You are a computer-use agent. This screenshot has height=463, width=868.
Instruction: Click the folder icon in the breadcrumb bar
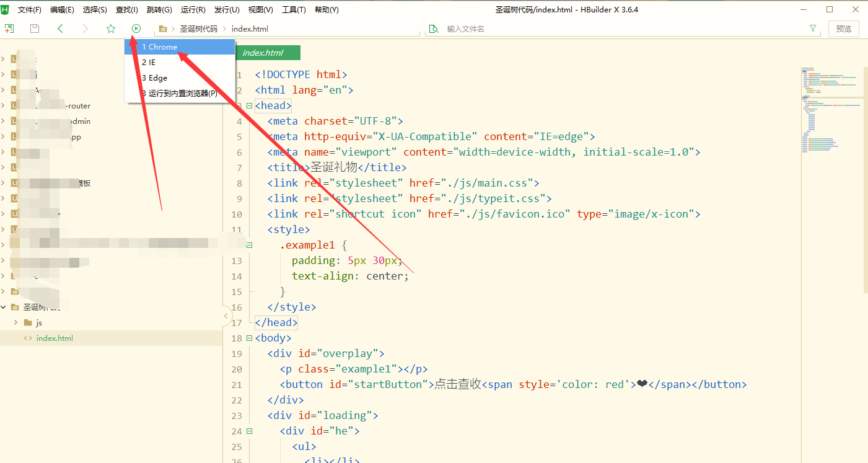pos(163,29)
